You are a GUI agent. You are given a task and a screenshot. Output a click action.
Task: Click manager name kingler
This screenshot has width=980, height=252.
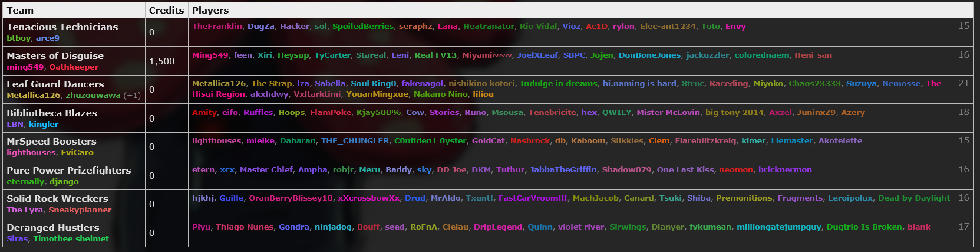(x=44, y=124)
